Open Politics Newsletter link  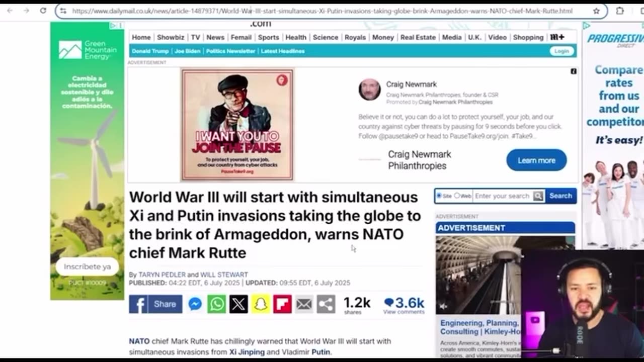click(231, 51)
